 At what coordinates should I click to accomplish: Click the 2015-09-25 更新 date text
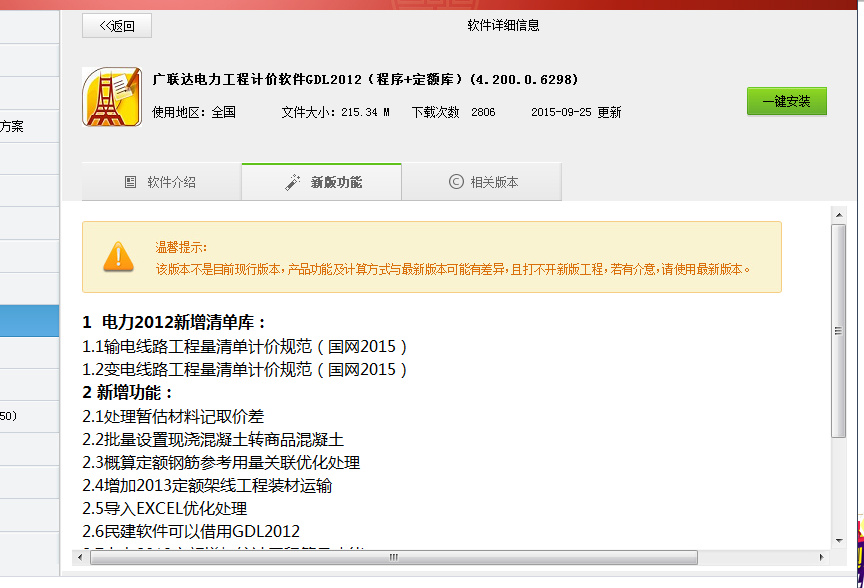(576, 112)
